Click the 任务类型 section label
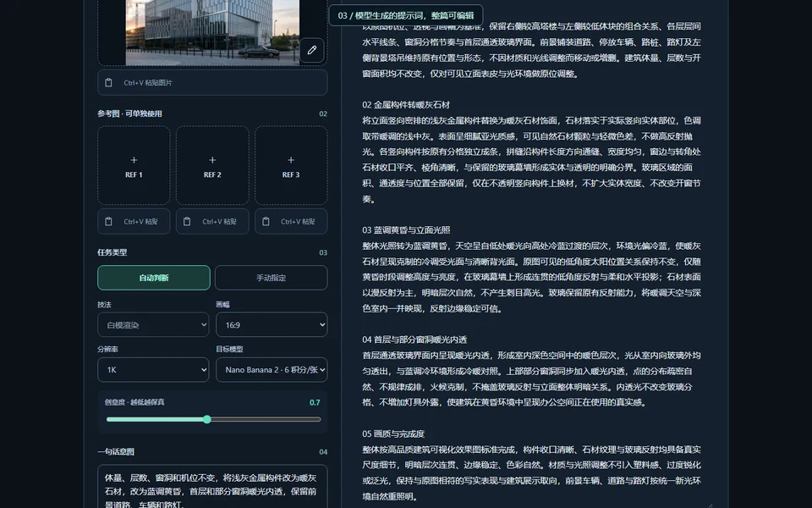This screenshot has height=508, width=812. tap(112, 252)
